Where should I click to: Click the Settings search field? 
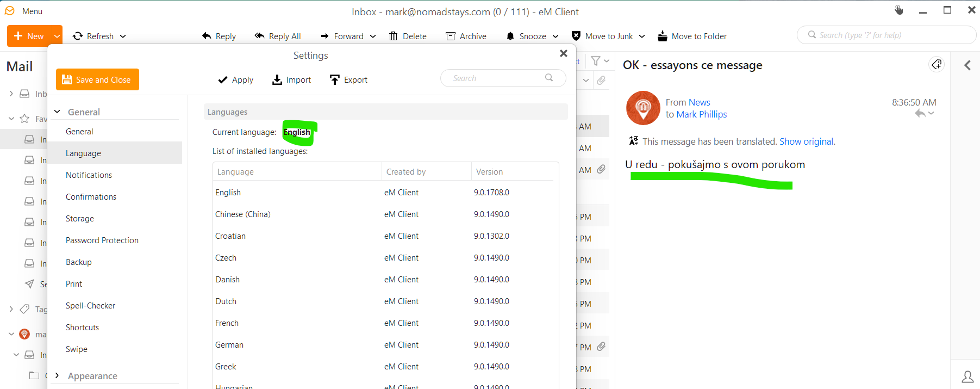pyautogui.click(x=503, y=78)
